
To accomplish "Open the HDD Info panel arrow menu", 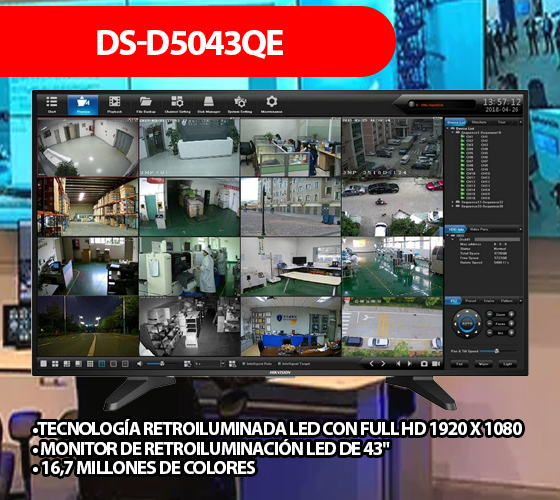I will (x=521, y=229).
